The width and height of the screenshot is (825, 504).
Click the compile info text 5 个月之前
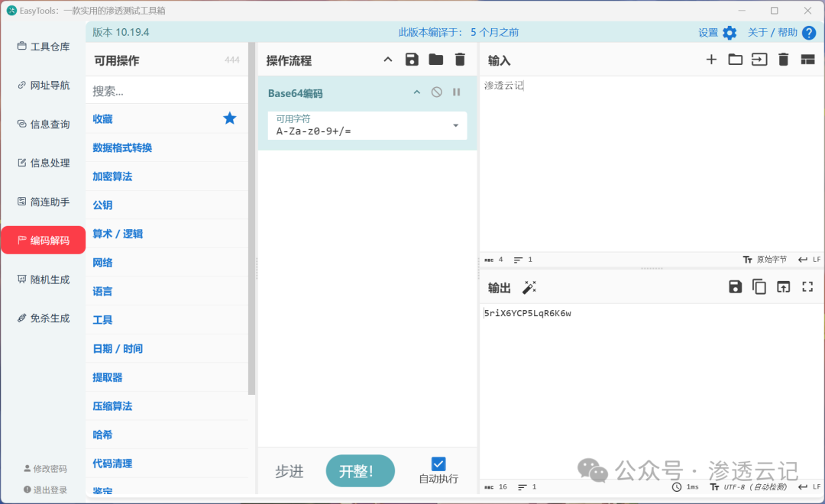click(x=494, y=33)
